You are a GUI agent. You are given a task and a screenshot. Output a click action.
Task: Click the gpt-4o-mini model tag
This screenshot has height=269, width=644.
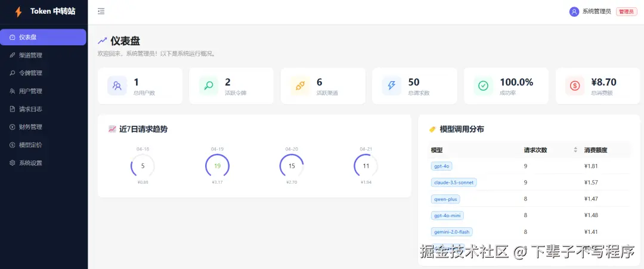point(447,215)
